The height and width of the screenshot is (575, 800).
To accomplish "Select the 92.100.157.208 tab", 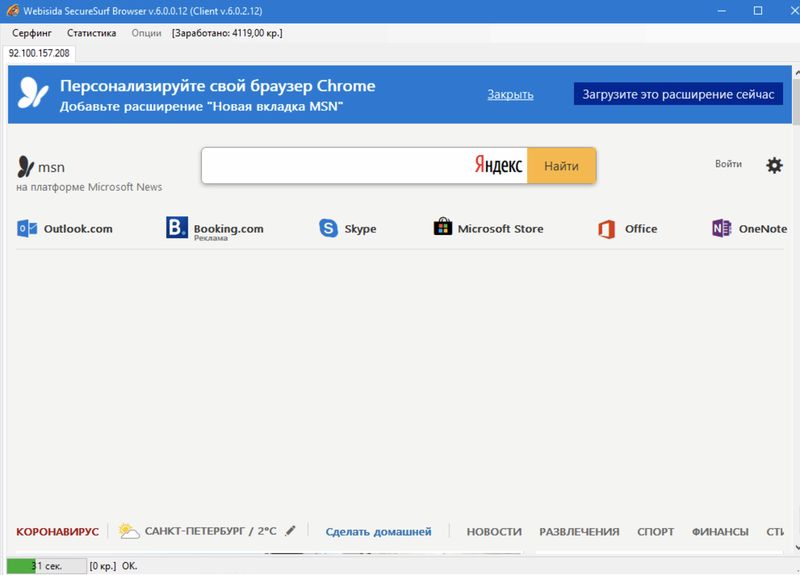I will pyautogui.click(x=39, y=52).
